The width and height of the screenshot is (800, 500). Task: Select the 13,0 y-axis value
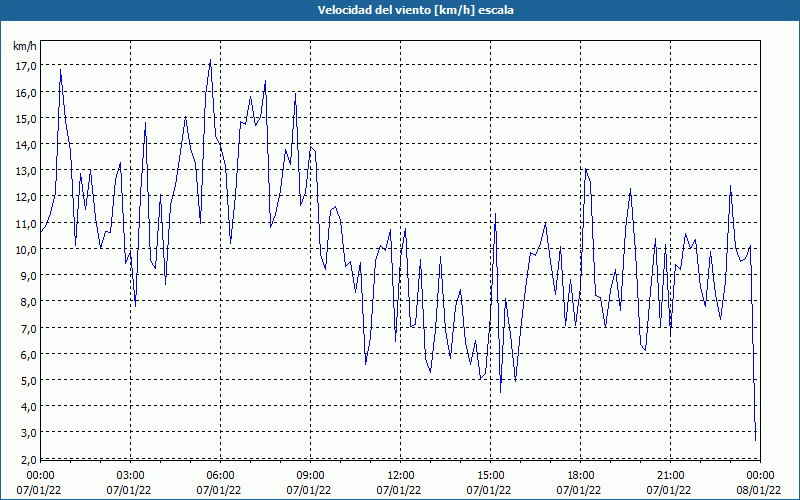pyautogui.click(x=26, y=170)
